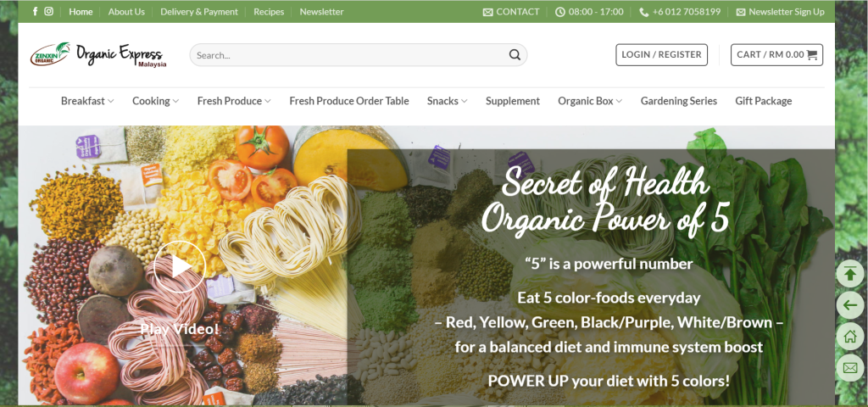
Task: Click the Zenxin Organic Express logo
Action: 98,55
